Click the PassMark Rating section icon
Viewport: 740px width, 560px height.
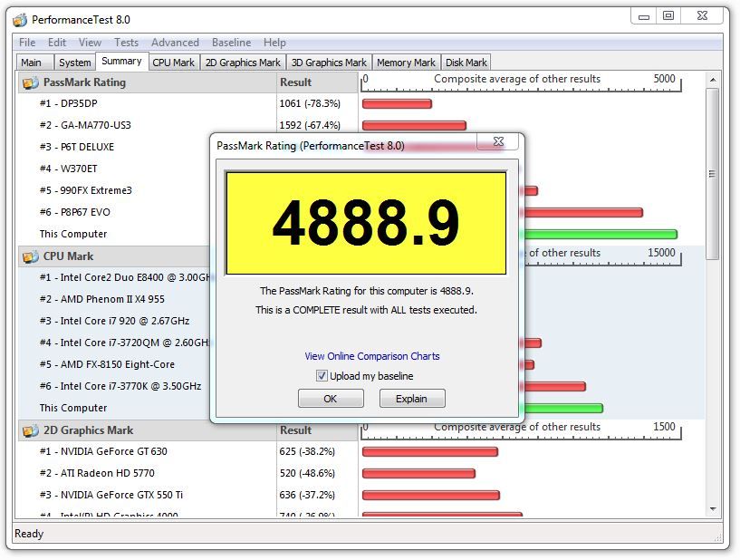31,82
